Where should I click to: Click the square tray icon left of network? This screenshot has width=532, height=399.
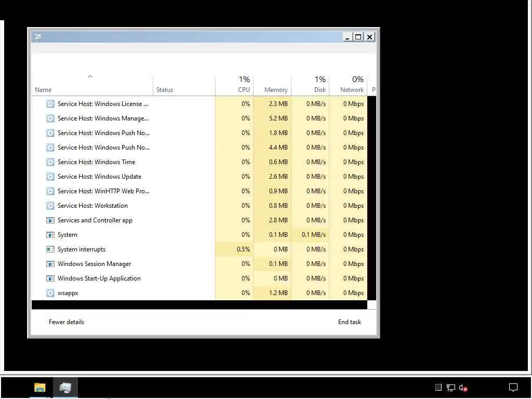pos(438,387)
